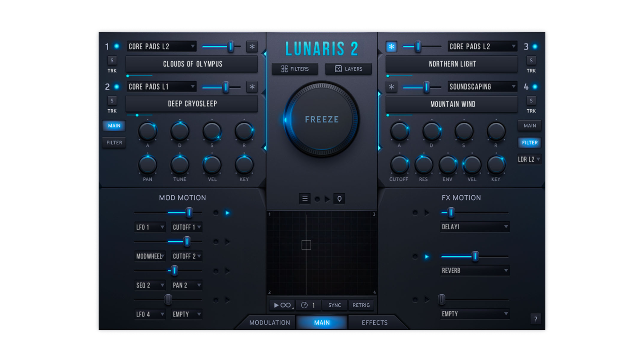Image resolution: width=644 pixels, height=362 pixels.
Task: Open the hamburger menu below Freeze knob
Action: pos(305,199)
